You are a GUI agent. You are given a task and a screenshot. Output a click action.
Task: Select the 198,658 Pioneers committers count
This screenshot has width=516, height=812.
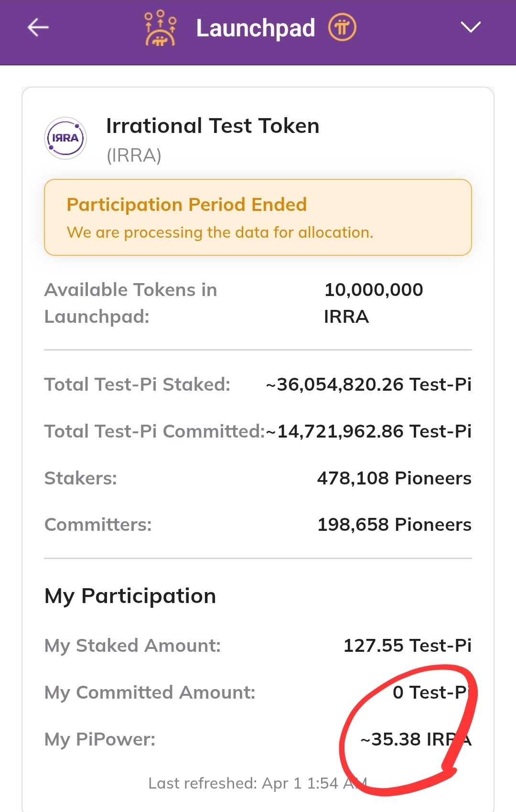coord(394,525)
